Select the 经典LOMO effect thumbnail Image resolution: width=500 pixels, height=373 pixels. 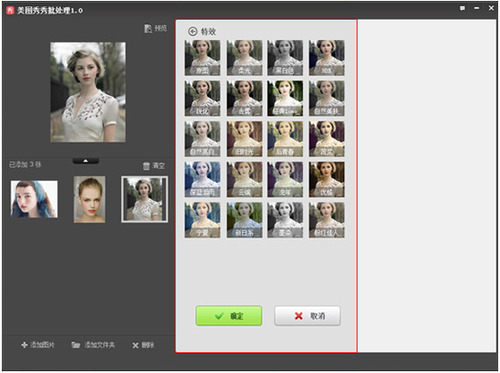coord(285,98)
